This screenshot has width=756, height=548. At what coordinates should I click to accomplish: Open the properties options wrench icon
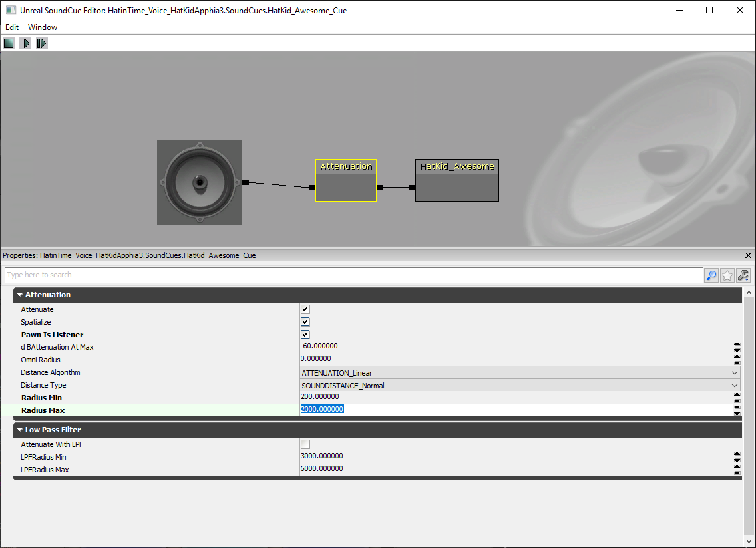(743, 275)
